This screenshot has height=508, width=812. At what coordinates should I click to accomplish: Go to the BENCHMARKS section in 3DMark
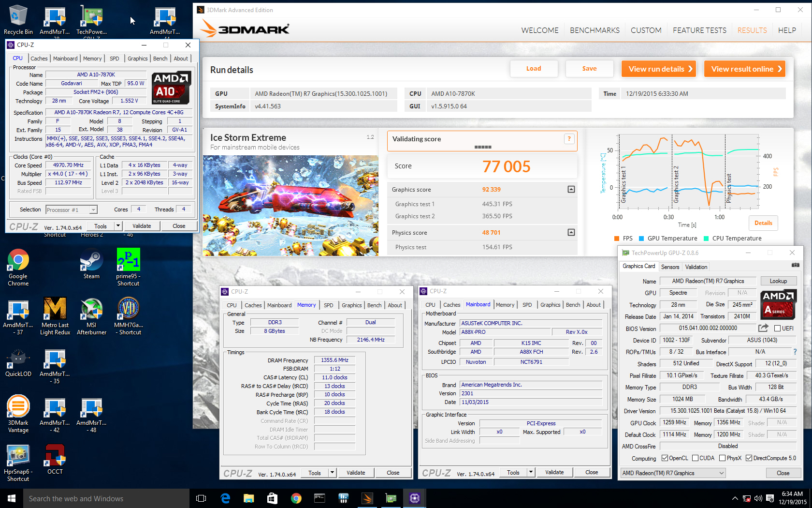point(594,30)
